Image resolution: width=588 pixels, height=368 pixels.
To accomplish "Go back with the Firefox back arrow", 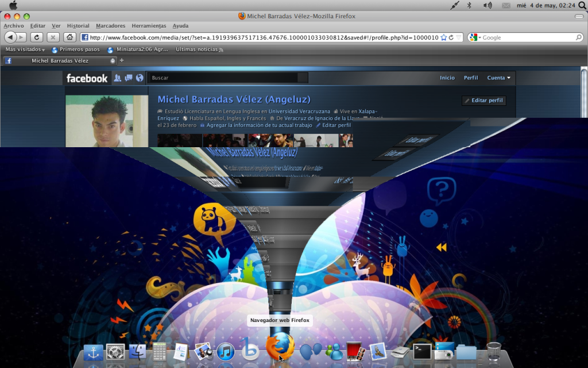I will click(x=10, y=37).
